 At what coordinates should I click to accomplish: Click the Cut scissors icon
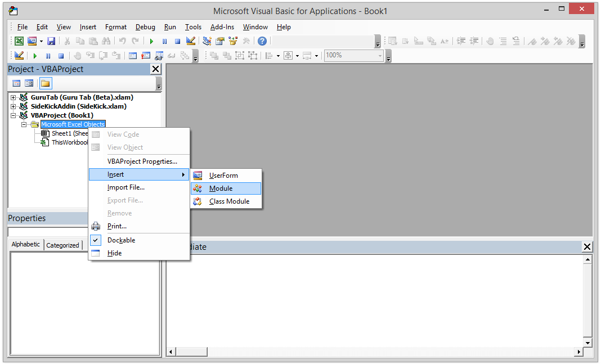click(67, 41)
